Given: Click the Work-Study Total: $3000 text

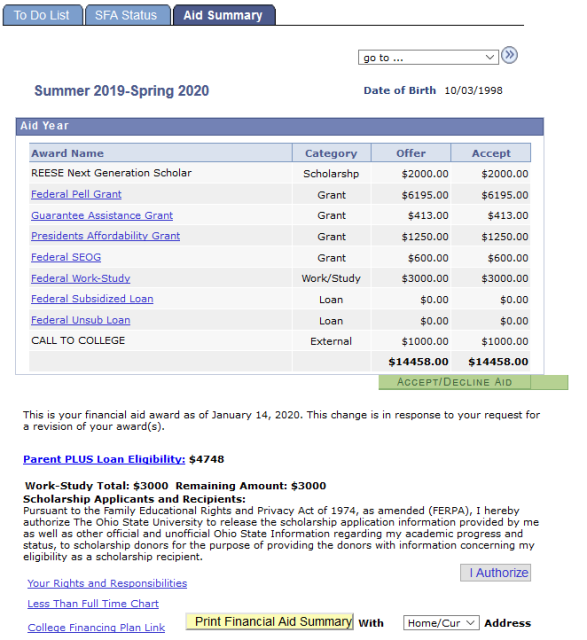Looking at the screenshot, I should tap(97, 486).
